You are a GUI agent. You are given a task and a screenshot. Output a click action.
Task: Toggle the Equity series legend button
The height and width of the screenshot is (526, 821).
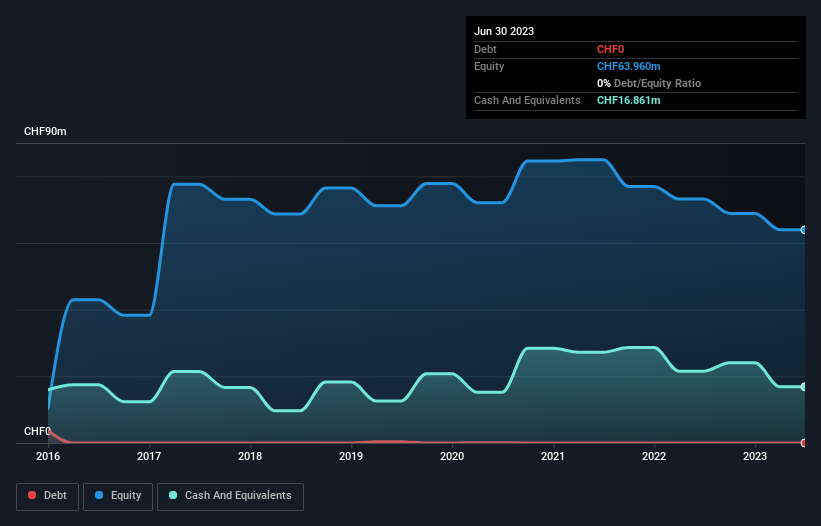click(118, 496)
